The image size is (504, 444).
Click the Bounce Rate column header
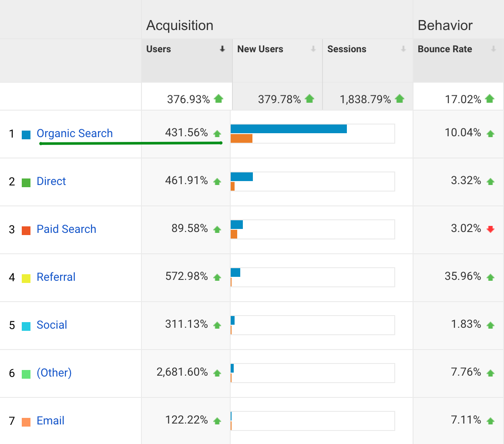point(445,49)
